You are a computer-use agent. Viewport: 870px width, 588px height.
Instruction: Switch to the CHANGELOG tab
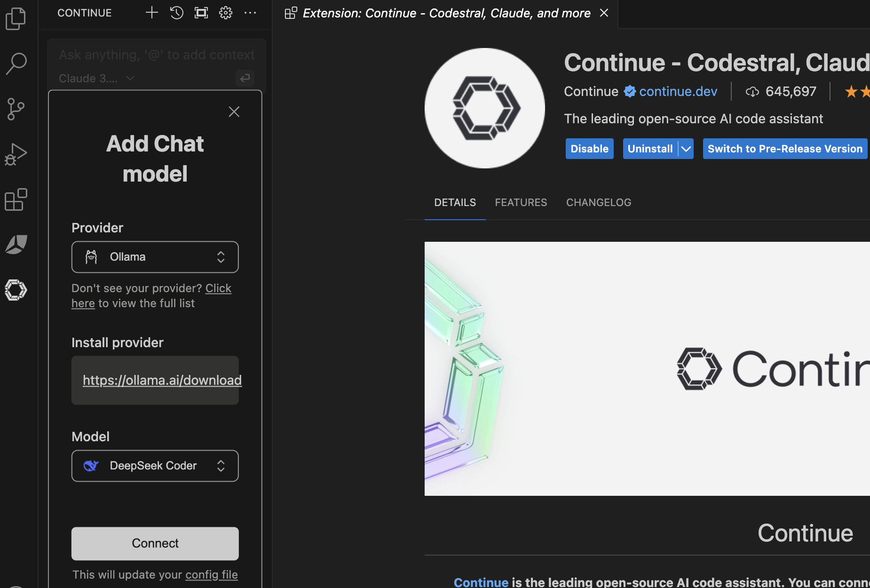click(599, 203)
